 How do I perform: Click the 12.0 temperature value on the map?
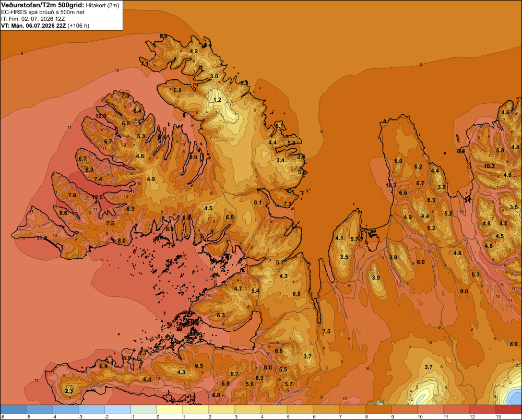(101, 116)
